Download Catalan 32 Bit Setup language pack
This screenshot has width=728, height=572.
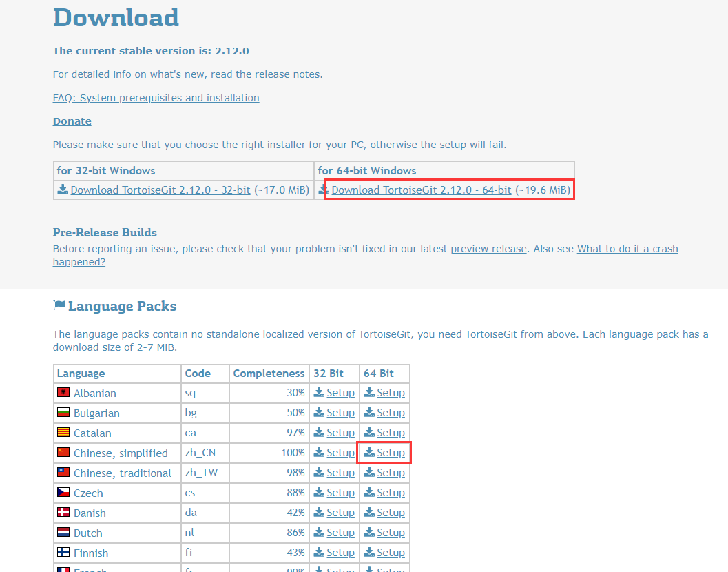click(x=340, y=433)
